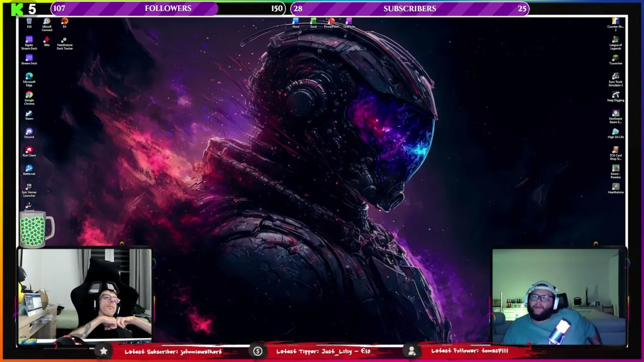Select the Battle.net desktop icon
Image resolution: width=644 pixels, height=362 pixels.
pos(29,170)
